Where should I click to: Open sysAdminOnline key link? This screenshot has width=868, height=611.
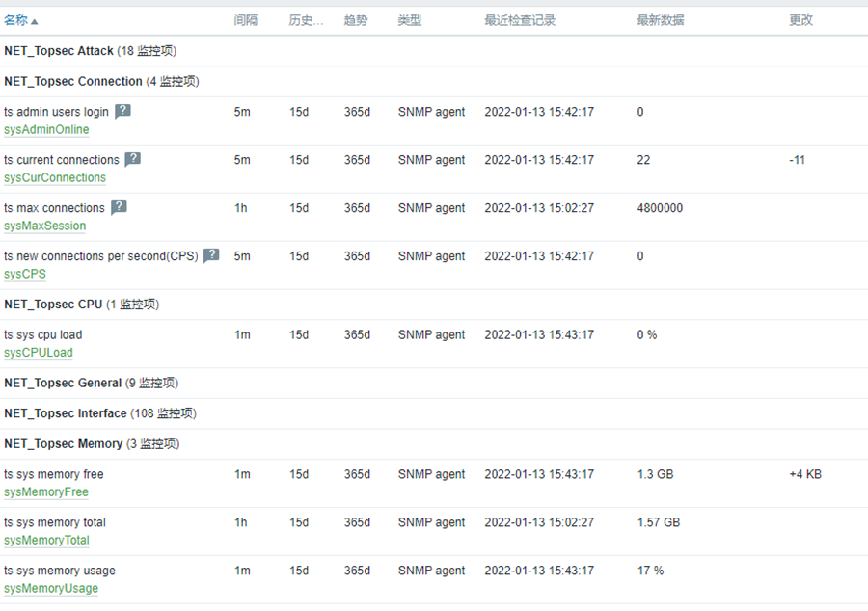[46, 129]
